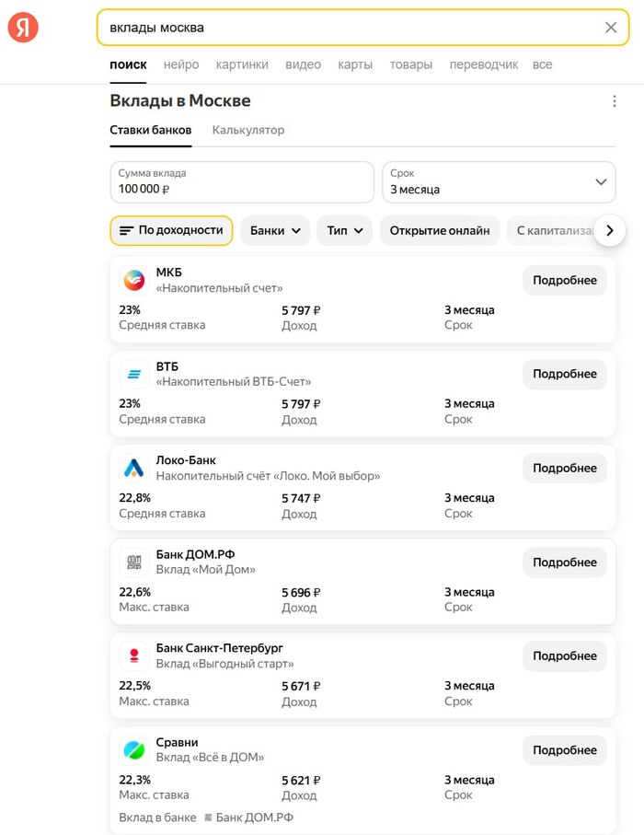
Task: Click the ВТБ bank logo
Action: (x=133, y=375)
